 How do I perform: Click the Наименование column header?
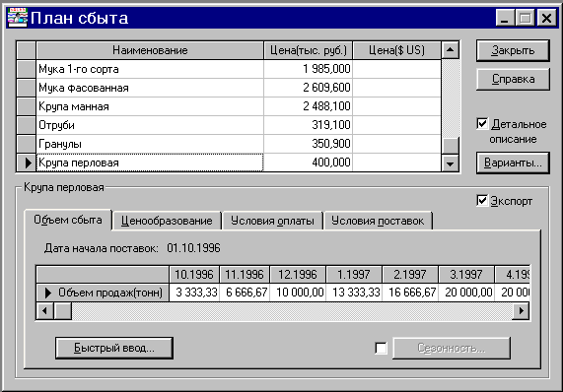coord(150,50)
